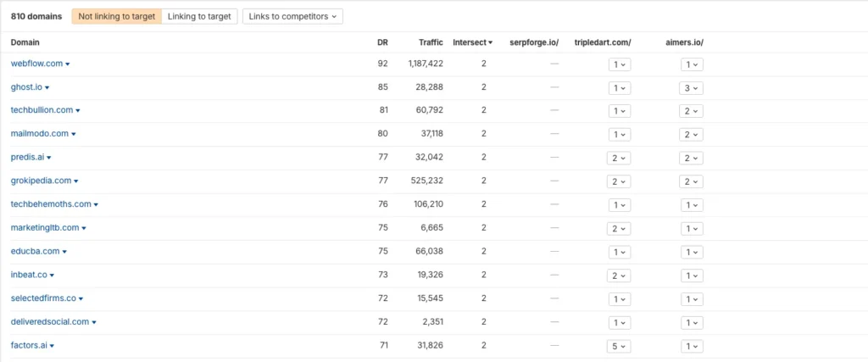Open the techbullion.com domain link
Image resolution: width=868 pixels, height=362 pixels.
[x=42, y=110]
